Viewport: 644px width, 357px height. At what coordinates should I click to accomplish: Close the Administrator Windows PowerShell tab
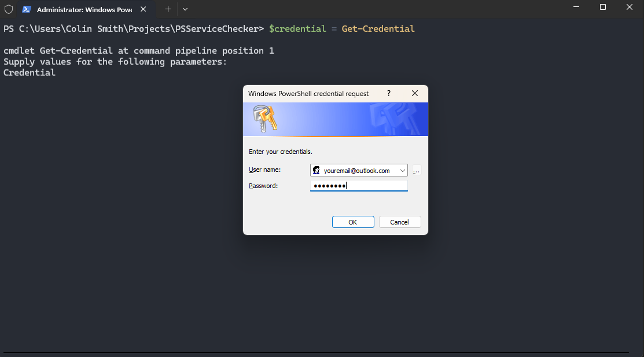pos(143,9)
